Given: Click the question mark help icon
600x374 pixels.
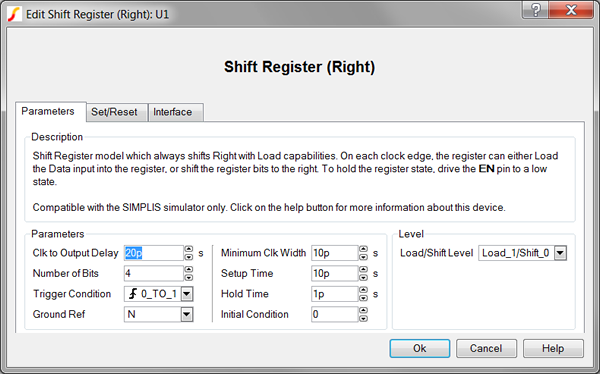Looking at the screenshot, I should click(535, 10).
